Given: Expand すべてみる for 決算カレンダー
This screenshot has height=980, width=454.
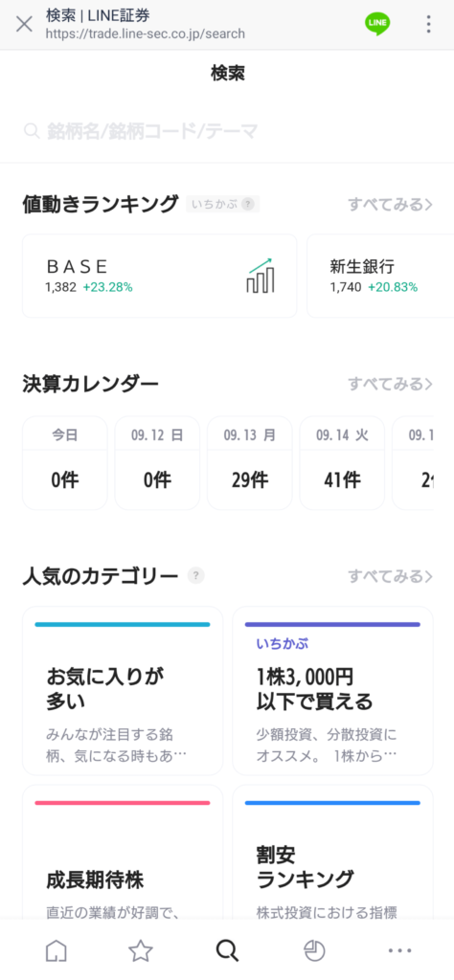Looking at the screenshot, I should click(x=390, y=383).
